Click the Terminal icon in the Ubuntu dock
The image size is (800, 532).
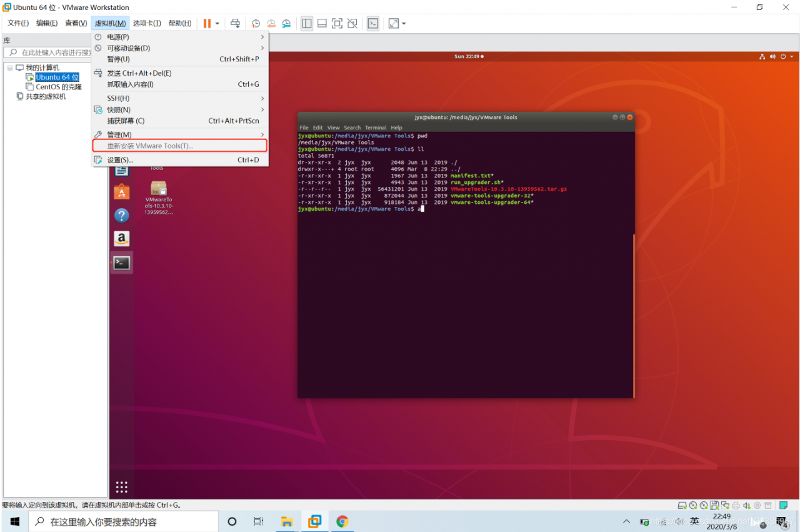click(122, 263)
